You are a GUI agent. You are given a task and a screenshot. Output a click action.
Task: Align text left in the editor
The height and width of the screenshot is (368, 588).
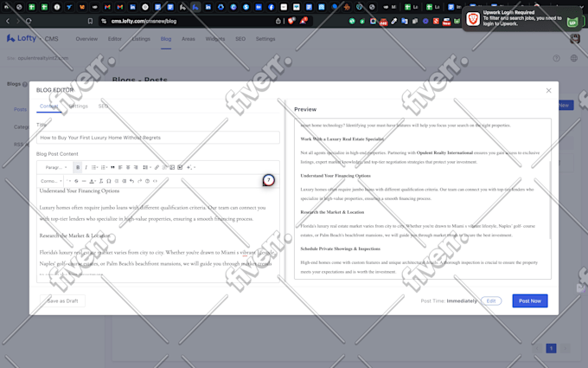[120, 167]
